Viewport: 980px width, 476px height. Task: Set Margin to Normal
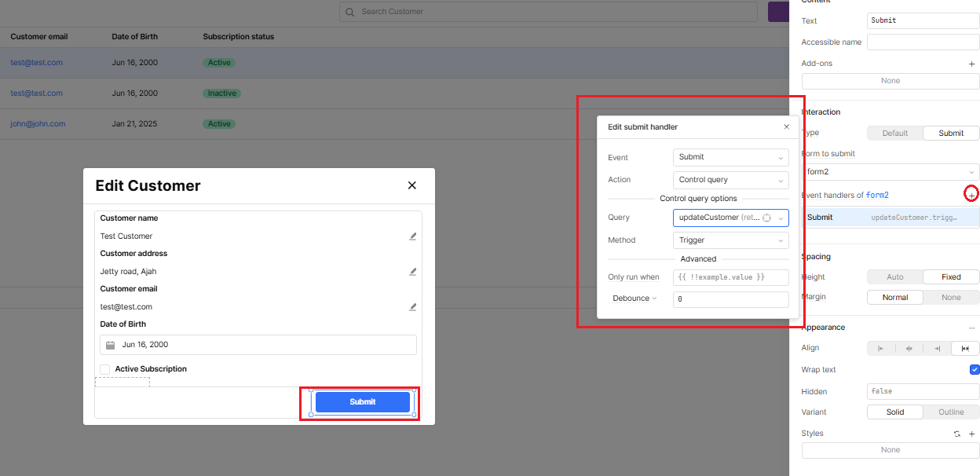[x=895, y=298]
